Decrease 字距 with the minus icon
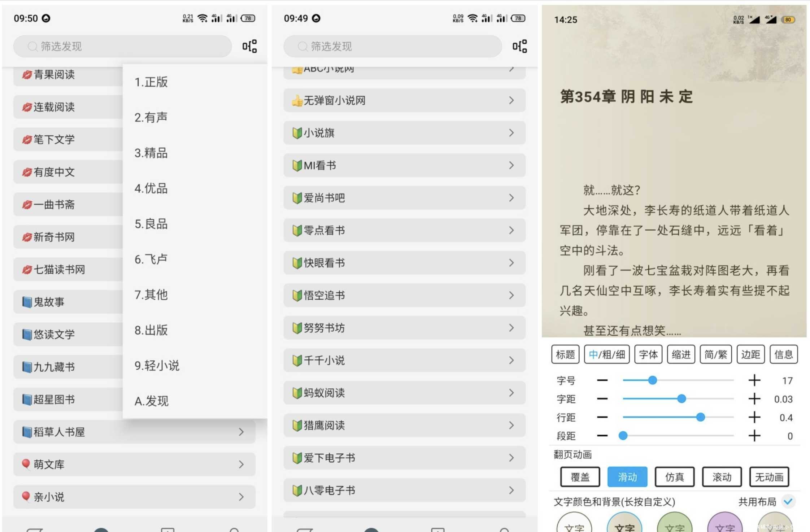 point(602,399)
